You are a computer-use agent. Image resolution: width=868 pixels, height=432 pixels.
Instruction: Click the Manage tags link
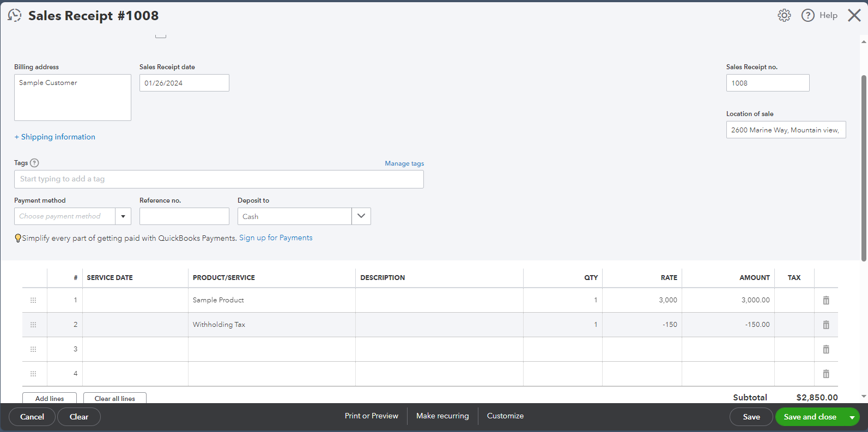click(x=404, y=163)
